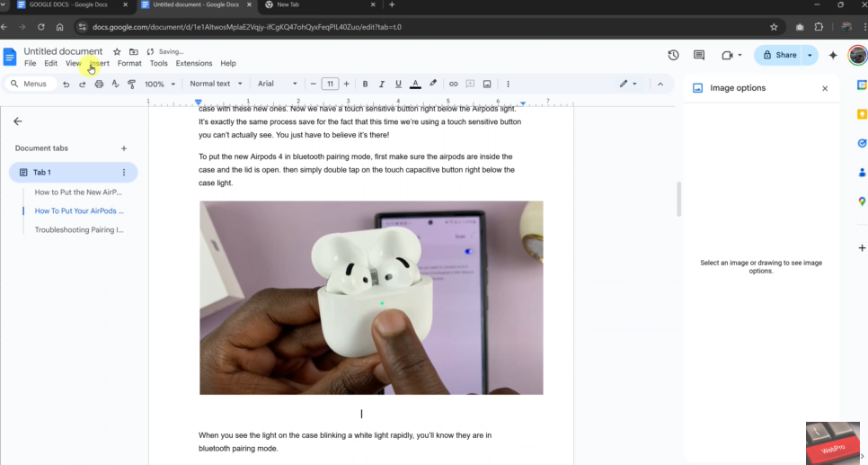Click the Insert link icon
Screen dimensions: 868x465
tap(454, 85)
